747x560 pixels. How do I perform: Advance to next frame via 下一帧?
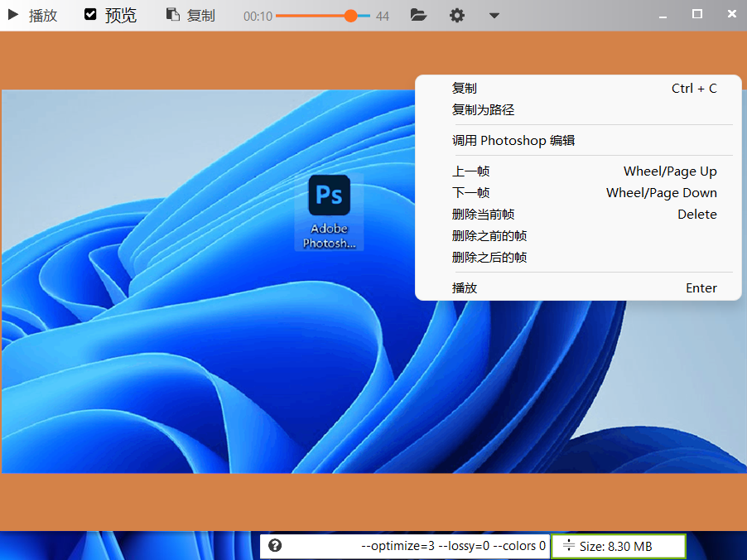(x=470, y=193)
